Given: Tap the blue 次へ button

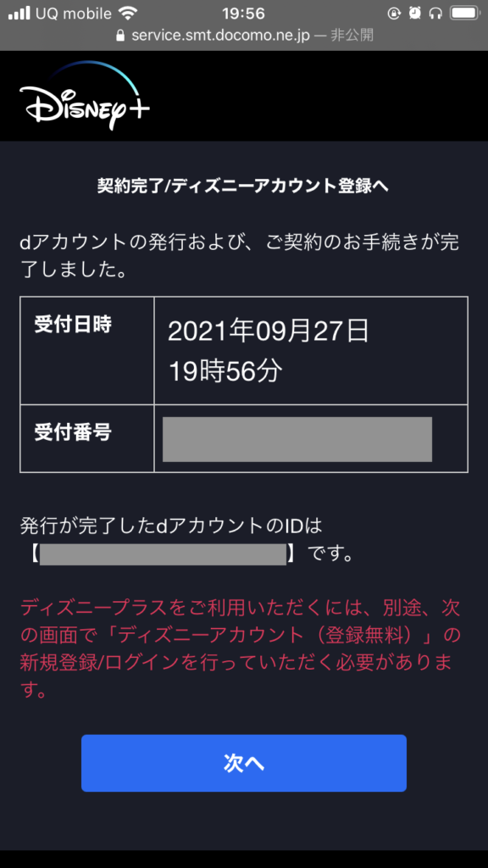Looking at the screenshot, I should 244,763.
